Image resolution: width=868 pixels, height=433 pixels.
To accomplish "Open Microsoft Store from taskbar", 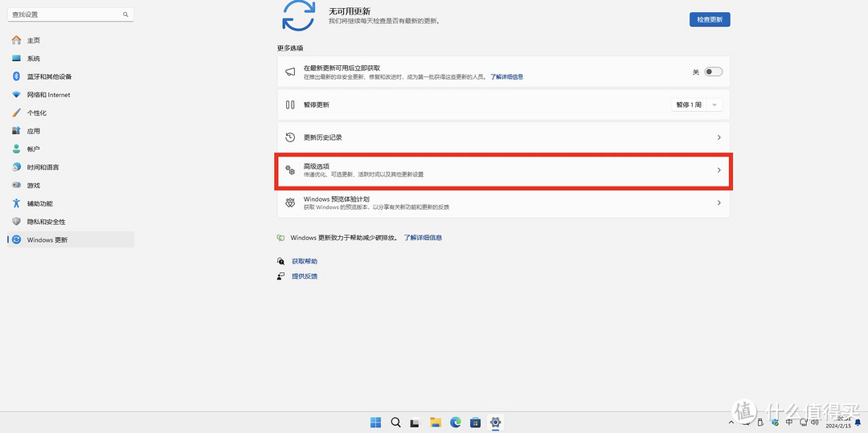I will (x=475, y=423).
